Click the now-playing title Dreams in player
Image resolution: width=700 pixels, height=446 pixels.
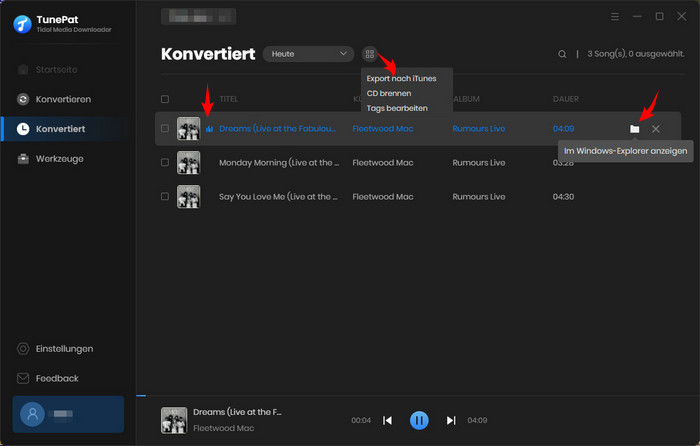(237, 412)
